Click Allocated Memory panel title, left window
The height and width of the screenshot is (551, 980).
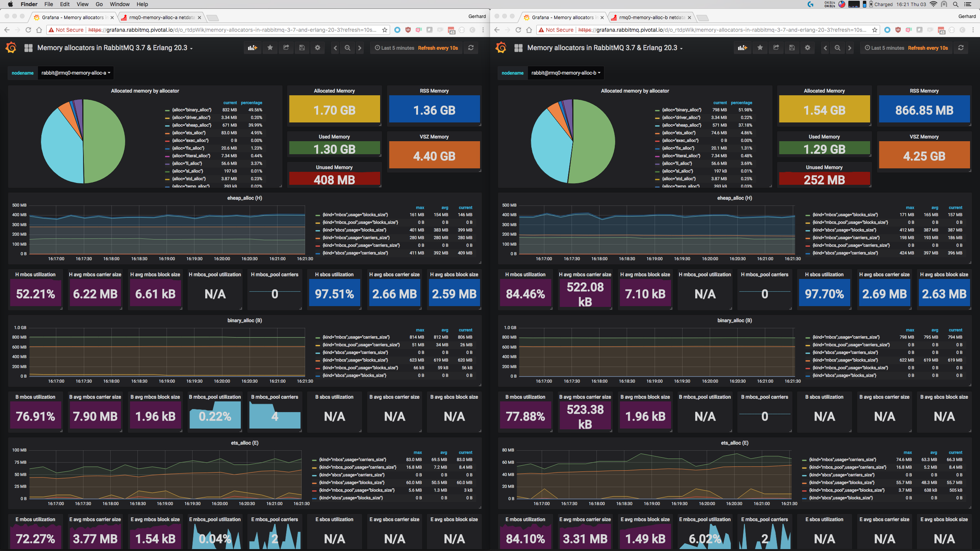point(334,91)
